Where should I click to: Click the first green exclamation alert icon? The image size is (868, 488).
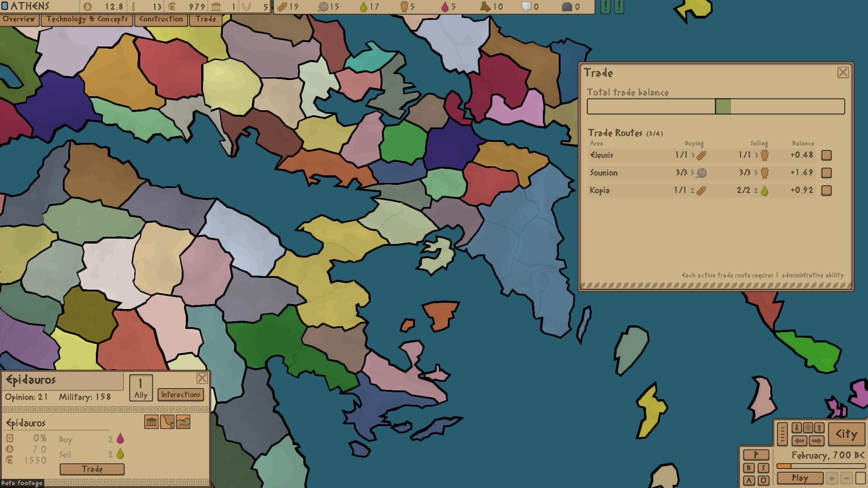tap(605, 7)
